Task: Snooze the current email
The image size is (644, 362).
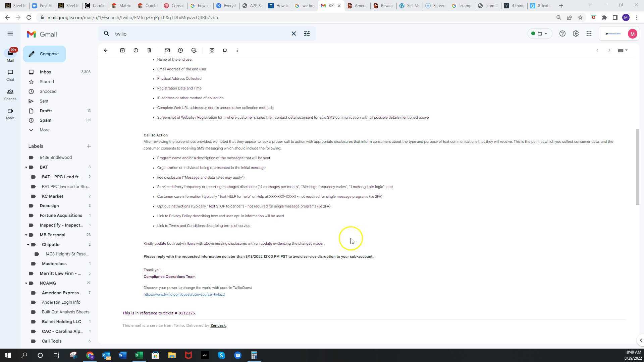Action: click(x=180, y=50)
